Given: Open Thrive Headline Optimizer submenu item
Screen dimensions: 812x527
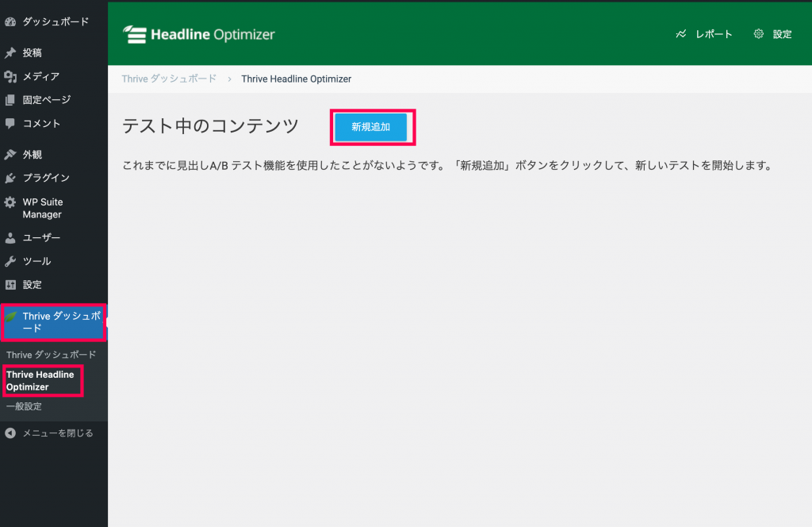Looking at the screenshot, I should (40, 381).
